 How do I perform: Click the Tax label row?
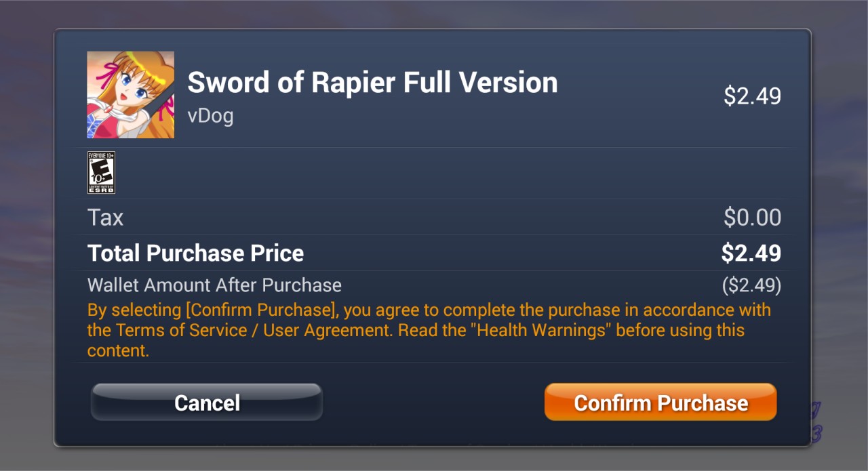(x=434, y=218)
